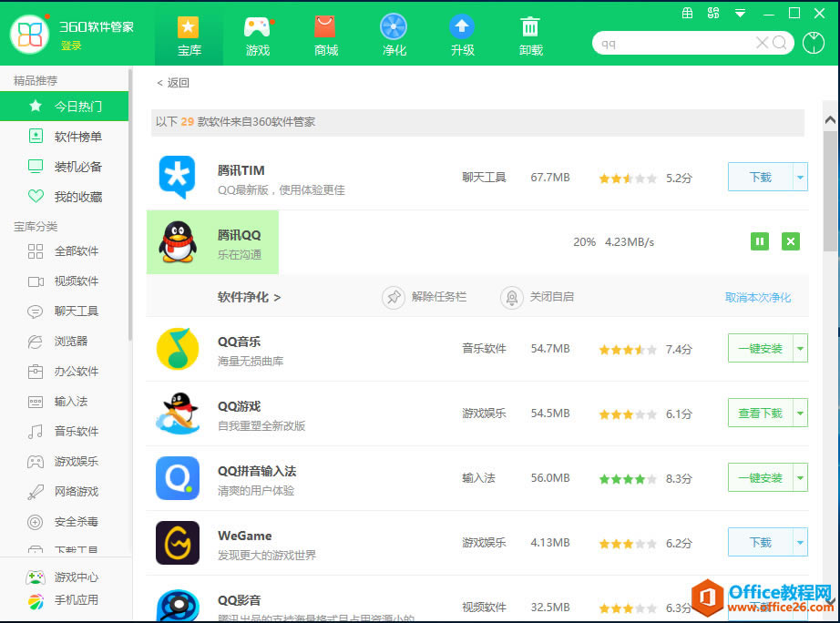Switch to the 商城 tab
This screenshot has width=840, height=623.
click(326, 36)
